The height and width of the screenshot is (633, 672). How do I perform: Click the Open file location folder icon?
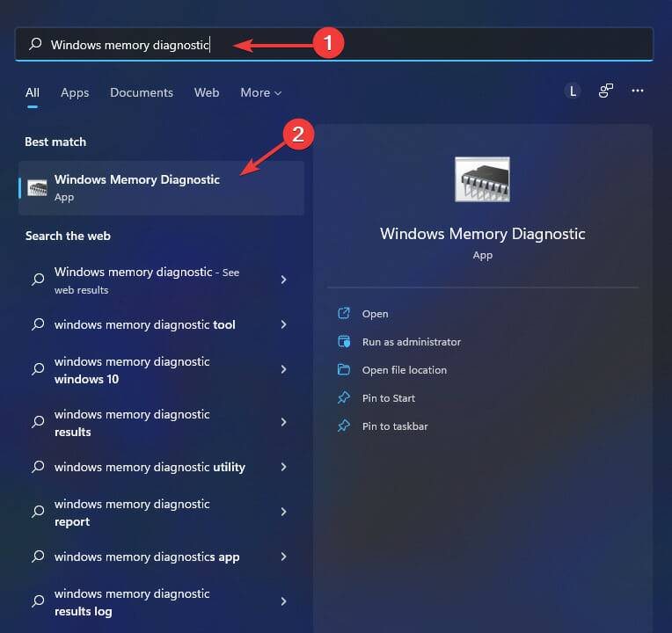click(x=344, y=370)
